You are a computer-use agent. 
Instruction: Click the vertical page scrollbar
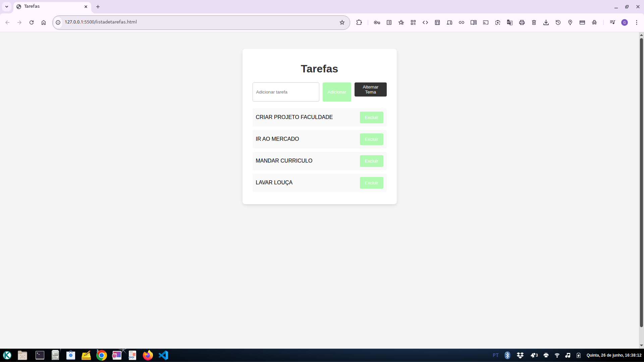pyautogui.click(x=641, y=183)
